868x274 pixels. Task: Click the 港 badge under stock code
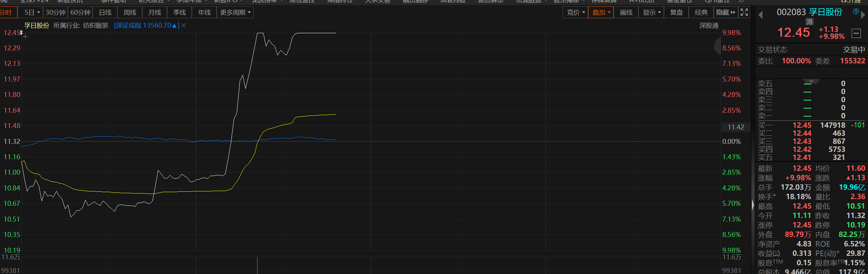coord(809,22)
